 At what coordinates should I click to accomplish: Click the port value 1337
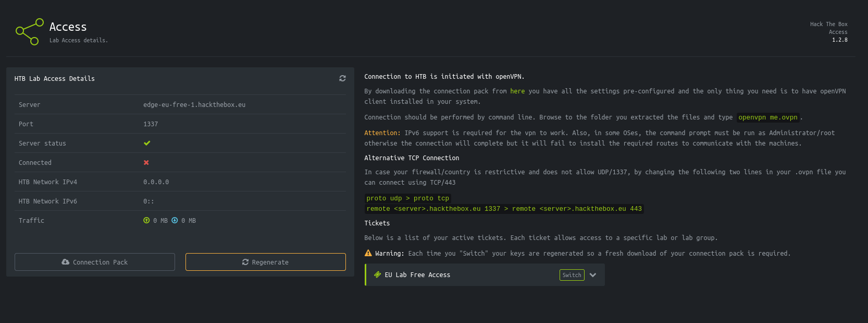151,124
